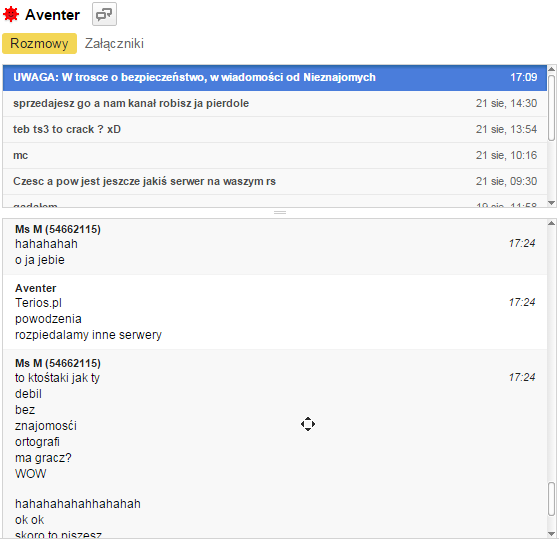
Task: Open conversation 'teb ts3 to crack ? xD'
Action: tap(275, 129)
